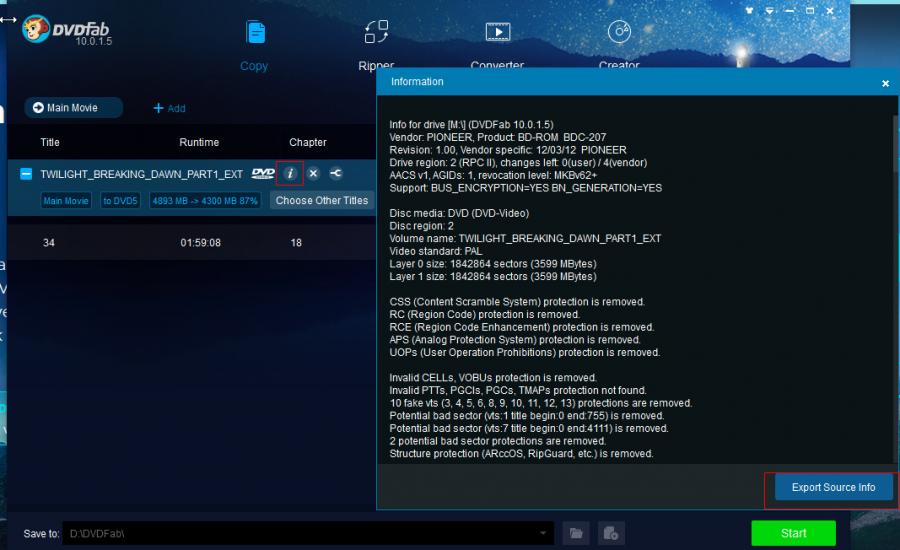Click the Disc region: 2 line
The image size is (900, 550).
pyautogui.click(x=421, y=226)
